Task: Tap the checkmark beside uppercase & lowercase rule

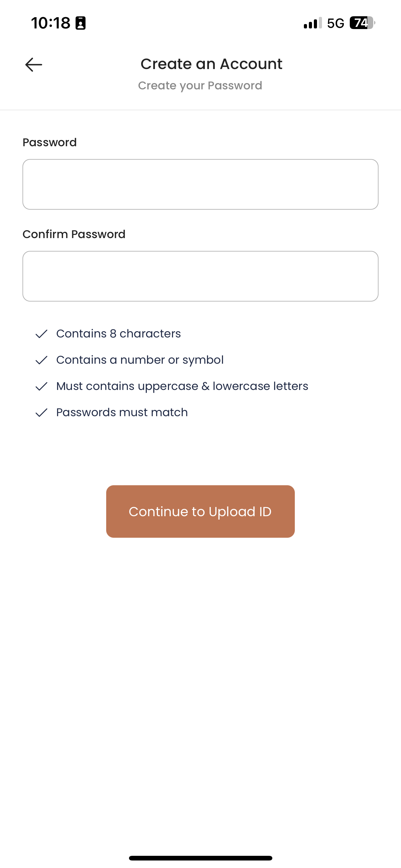Action: (x=42, y=386)
